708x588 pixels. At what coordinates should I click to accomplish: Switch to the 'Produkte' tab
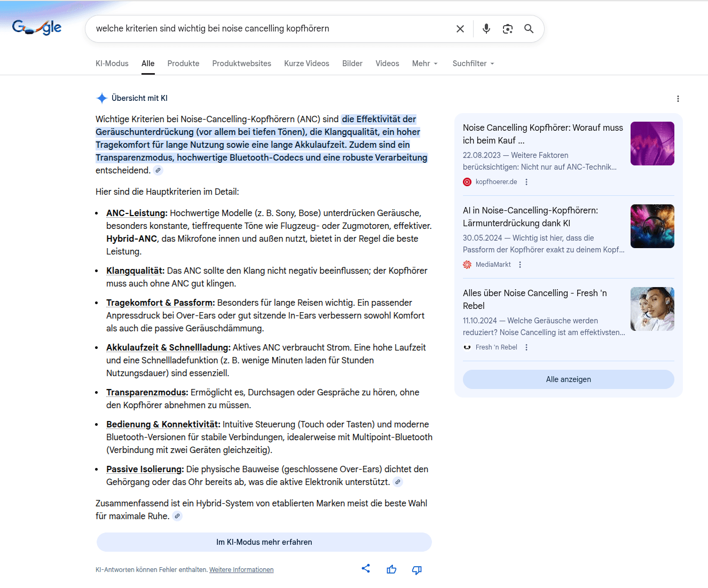click(183, 63)
